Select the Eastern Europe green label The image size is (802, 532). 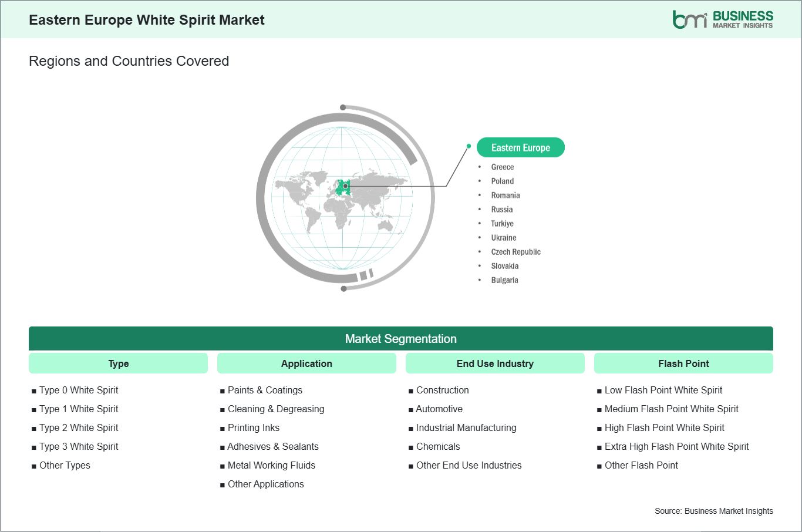[520, 147]
